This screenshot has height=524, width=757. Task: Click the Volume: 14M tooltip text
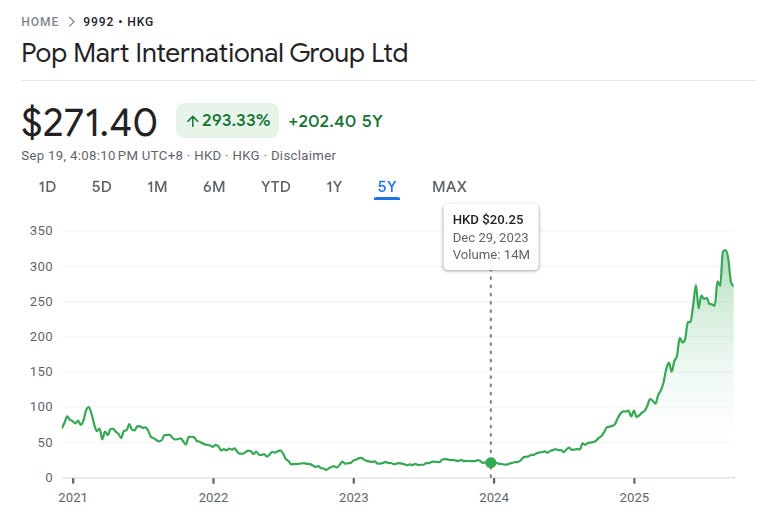pyautogui.click(x=491, y=255)
